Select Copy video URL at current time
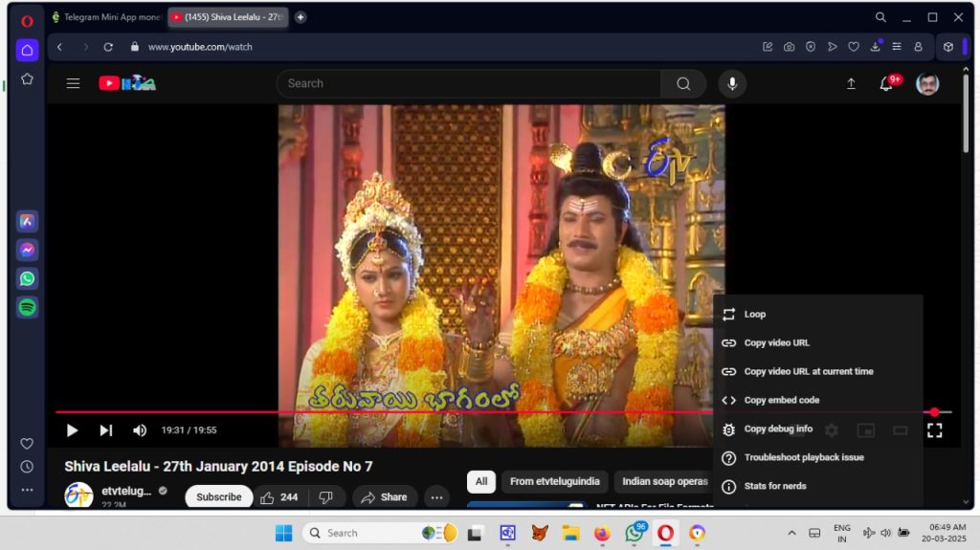The image size is (980, 550). 817,372
